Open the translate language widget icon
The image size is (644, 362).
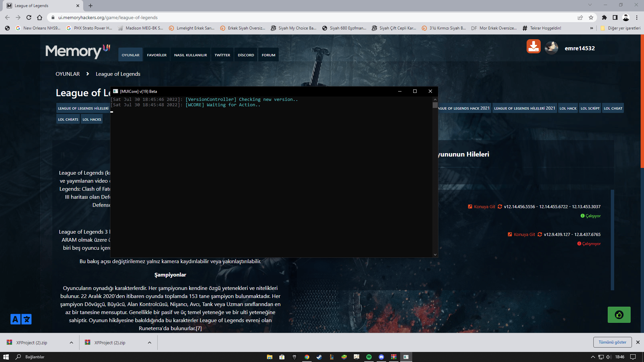pyautogui.click(x=21, y=319)
